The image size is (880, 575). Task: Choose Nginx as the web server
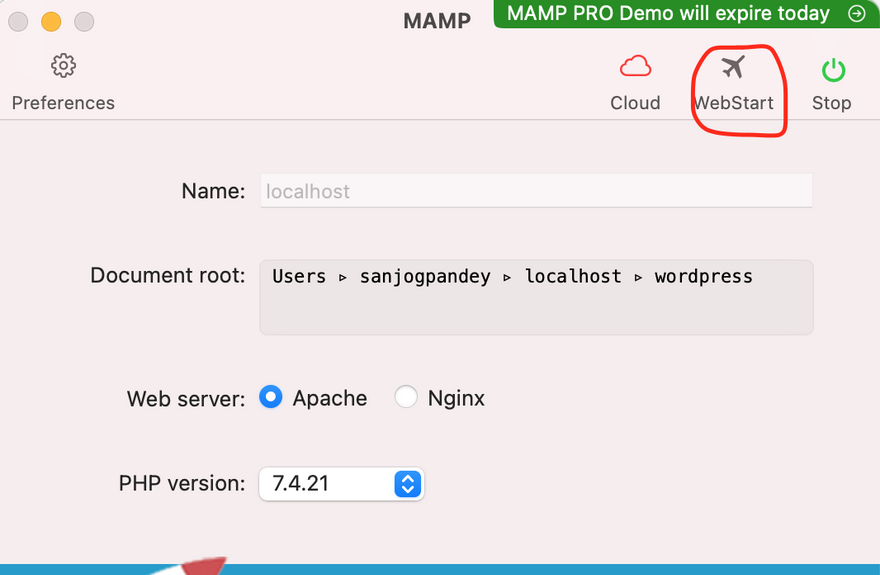406,398
